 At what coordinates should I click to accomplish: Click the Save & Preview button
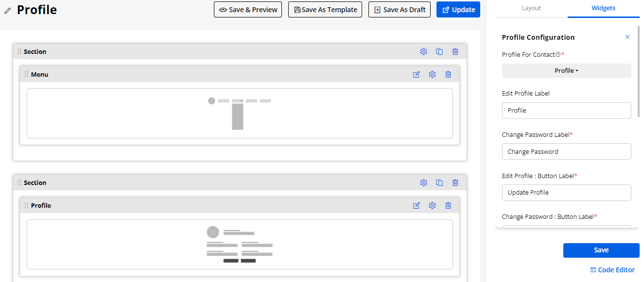248,10
